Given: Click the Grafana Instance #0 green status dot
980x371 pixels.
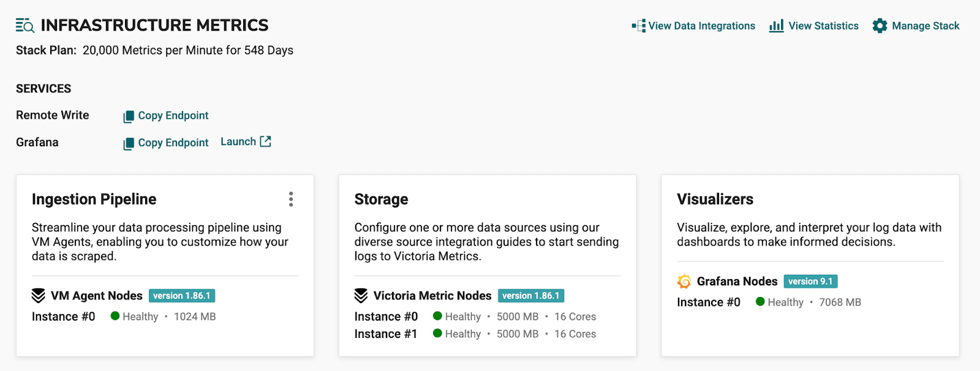Looking at the screenshot, I should 760,301.
